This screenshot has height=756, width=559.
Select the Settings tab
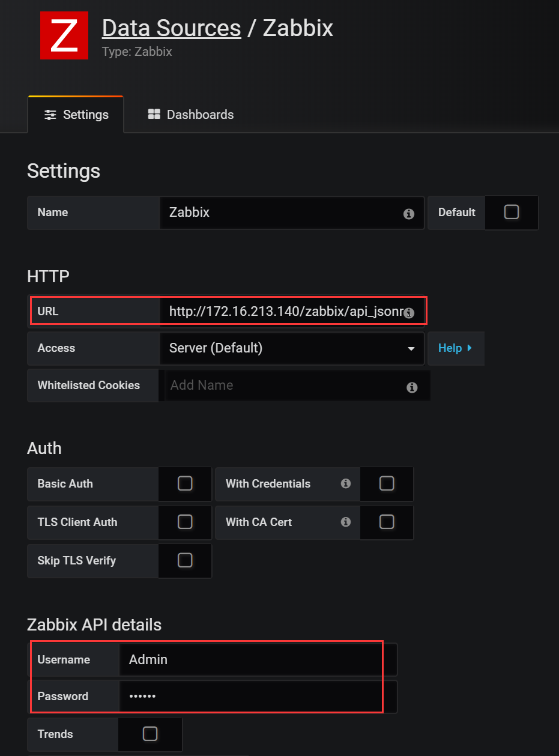pos(76,115)
